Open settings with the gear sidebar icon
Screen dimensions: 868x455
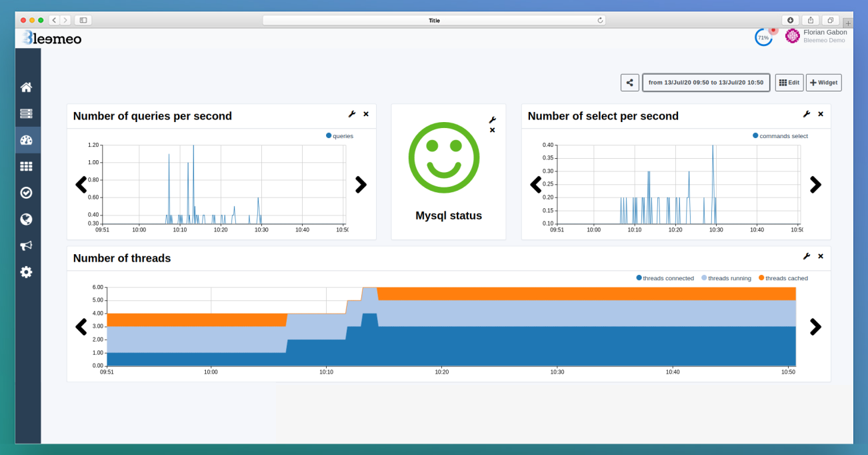[27, 272]
